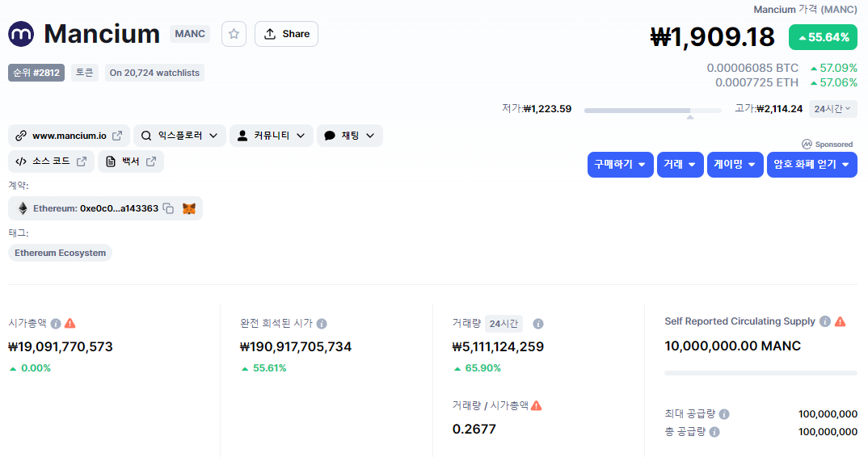The image size is (868, 457).
Task: Select the Ethereum Ecosystem tag
Action: [60, 253]
